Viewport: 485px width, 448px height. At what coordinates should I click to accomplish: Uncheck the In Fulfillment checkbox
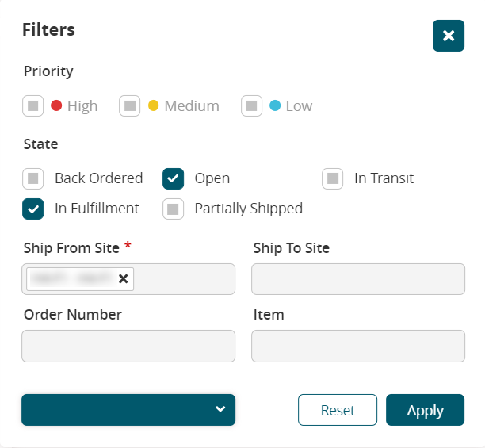(32, 209)
